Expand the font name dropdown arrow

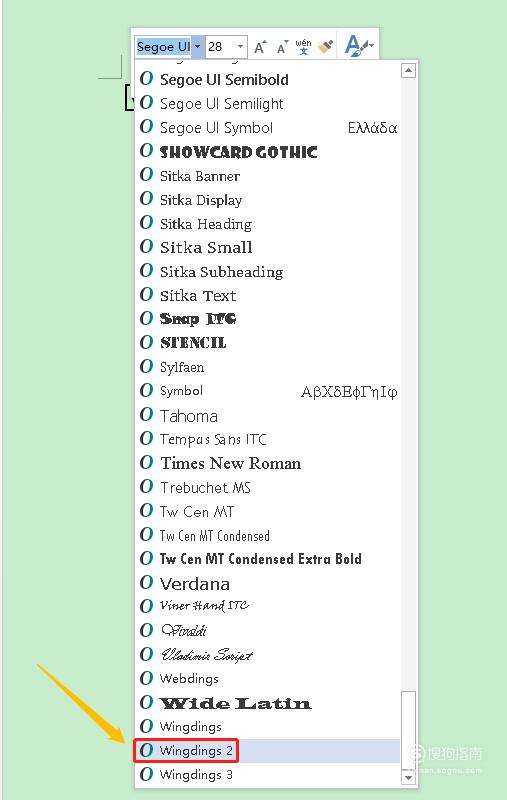pos(198,46)
